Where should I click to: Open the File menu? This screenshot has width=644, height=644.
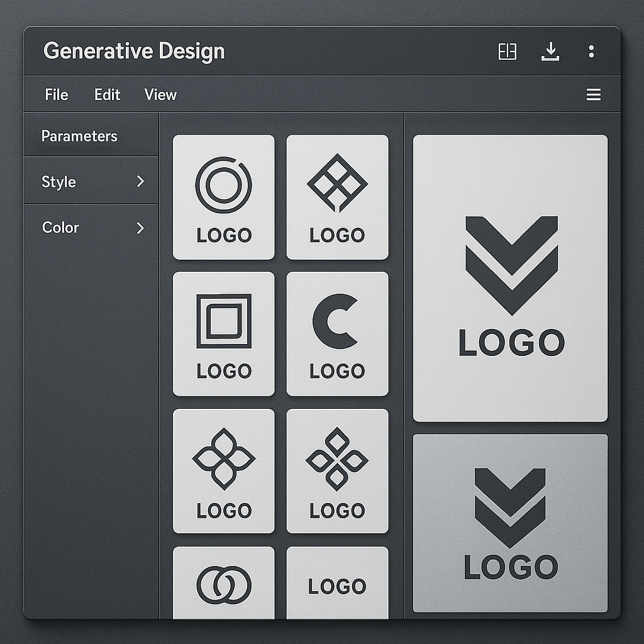(x=55, y=94)
